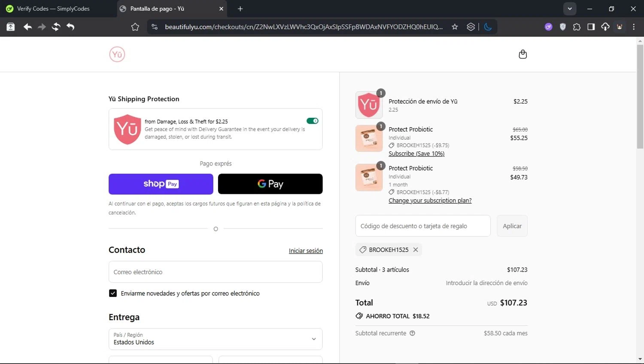Click the upload tray toolbar icon
This screenshot has width=644, height=364.
point(11,27)
